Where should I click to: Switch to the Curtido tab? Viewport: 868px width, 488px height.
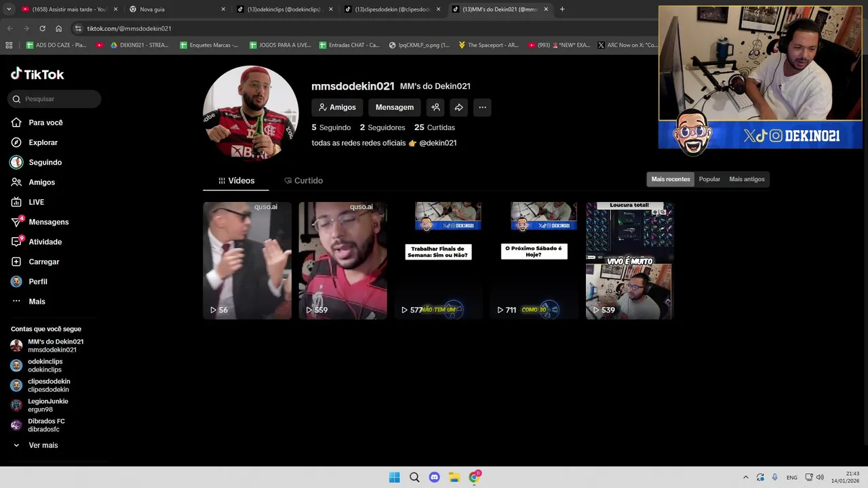click(303, 181)
